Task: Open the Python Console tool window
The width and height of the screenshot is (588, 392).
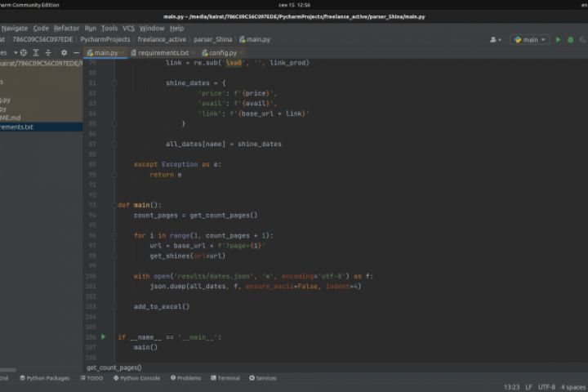Action: coord(136,378)
